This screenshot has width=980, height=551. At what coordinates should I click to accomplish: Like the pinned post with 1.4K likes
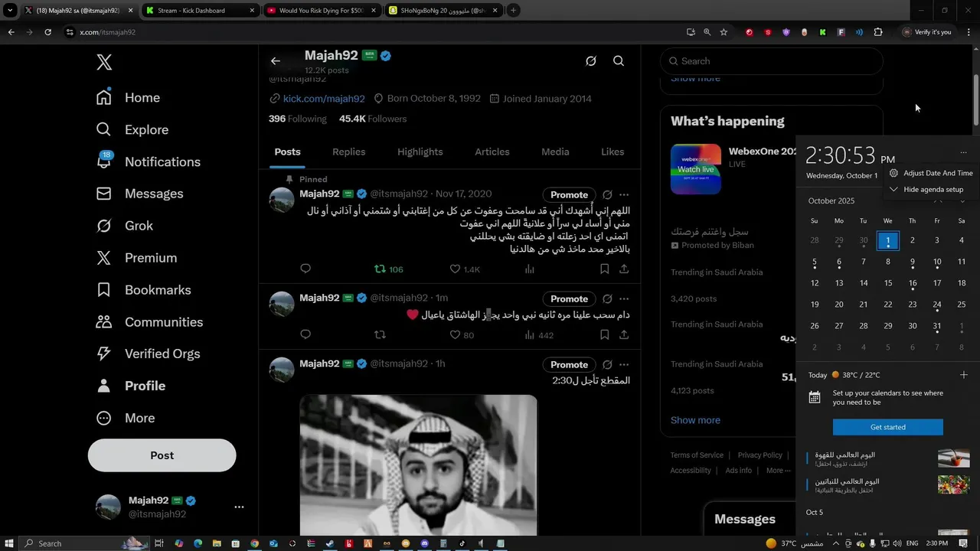point(465,269)
